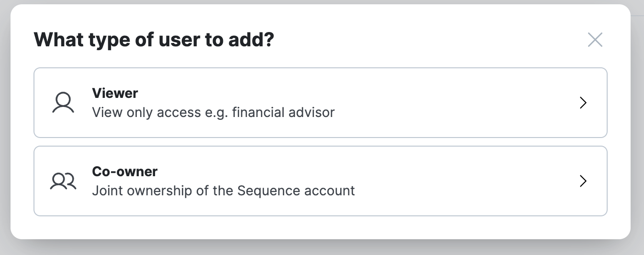Click the single-person Viewer icon

[63, 103]
